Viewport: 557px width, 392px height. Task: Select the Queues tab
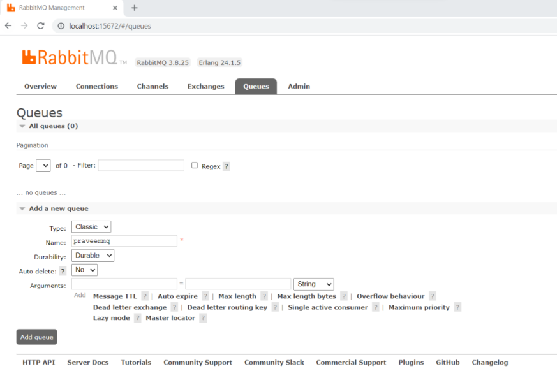click(256, 86)
